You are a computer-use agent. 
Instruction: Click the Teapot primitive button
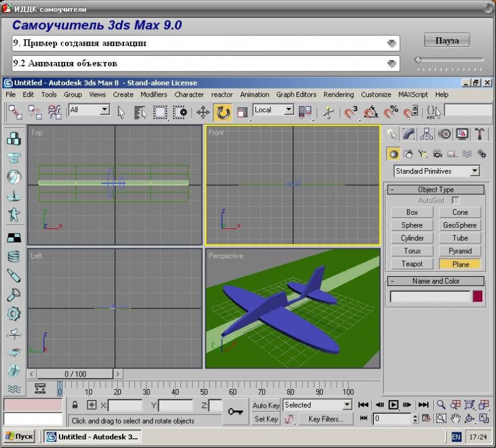(412, 264)
